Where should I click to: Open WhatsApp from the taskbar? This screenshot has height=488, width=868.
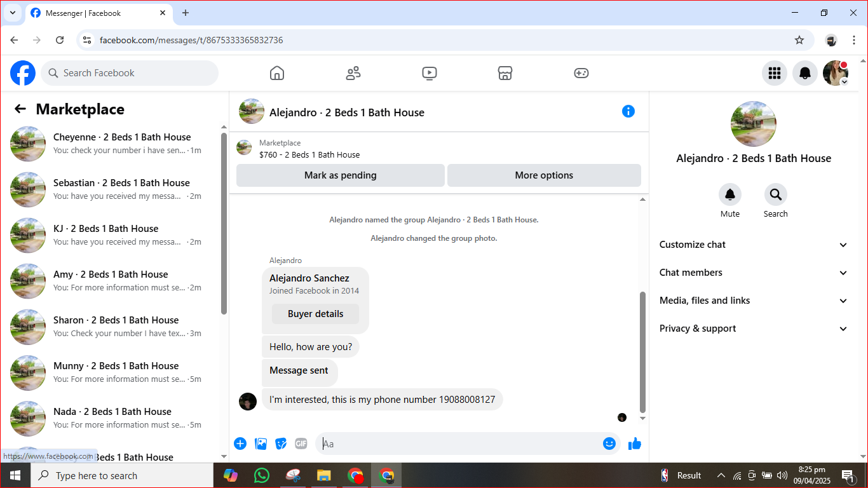click(x=261, y=475)
